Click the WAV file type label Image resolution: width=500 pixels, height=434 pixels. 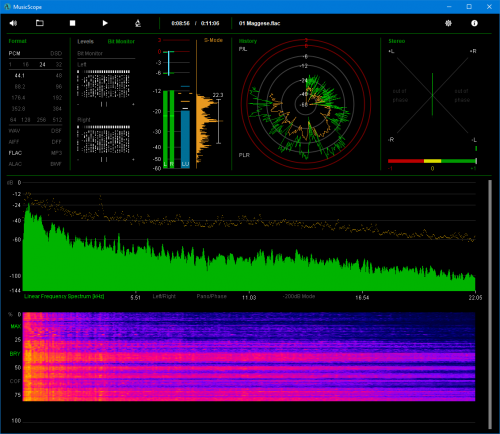(14, 131)
